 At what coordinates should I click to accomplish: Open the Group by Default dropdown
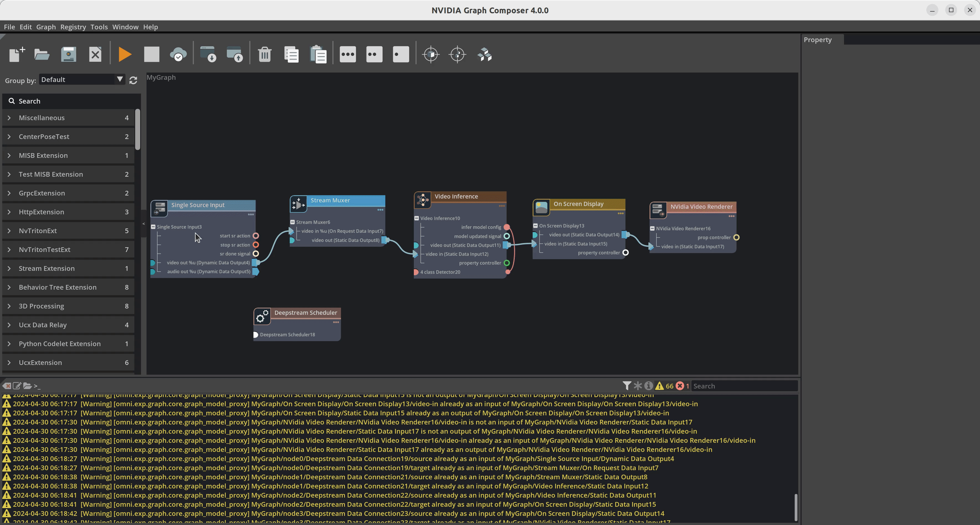pyautogui.click(x=82, y=79)
